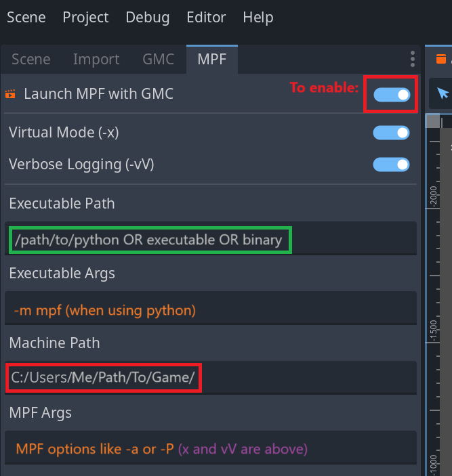
Task: Open the Project menu
Action: tap(85, 17)
